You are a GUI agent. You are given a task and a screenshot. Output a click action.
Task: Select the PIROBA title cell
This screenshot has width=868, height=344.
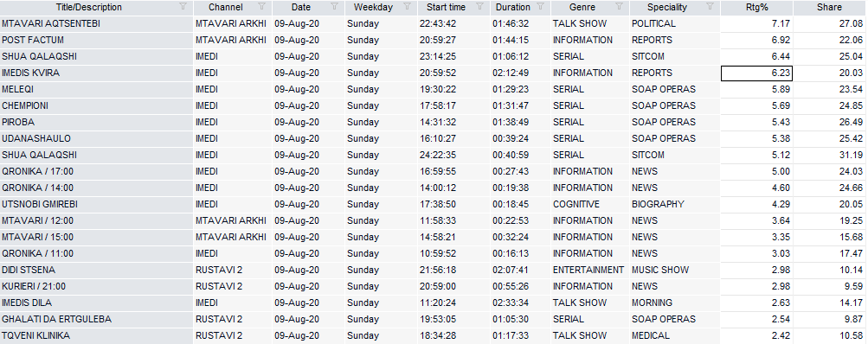coord(96,122)
